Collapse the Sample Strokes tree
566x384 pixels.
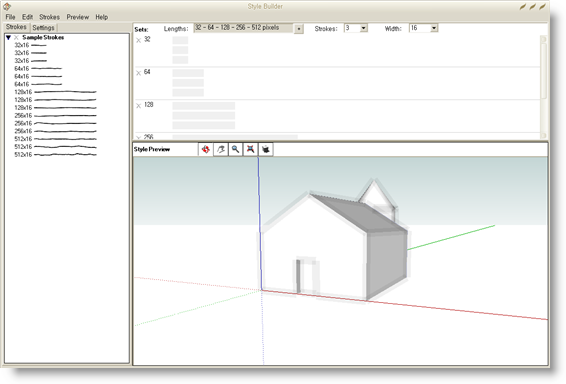click(8, 38)
